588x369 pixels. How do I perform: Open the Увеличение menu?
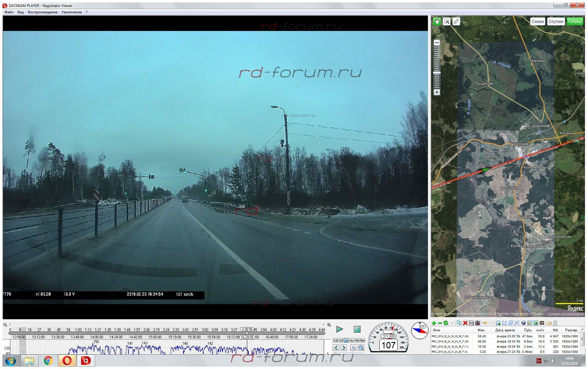tap(71, 12)
